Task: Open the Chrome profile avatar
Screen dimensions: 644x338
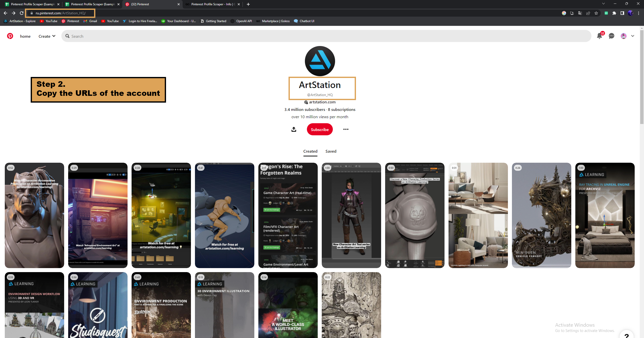Action: click(630, 13)
